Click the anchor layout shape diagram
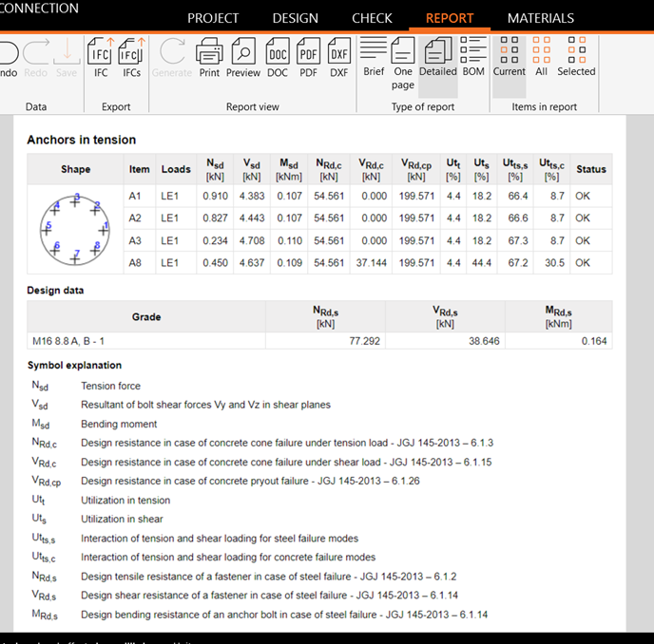This screenshot has height=644, width=654. point(76,230)
